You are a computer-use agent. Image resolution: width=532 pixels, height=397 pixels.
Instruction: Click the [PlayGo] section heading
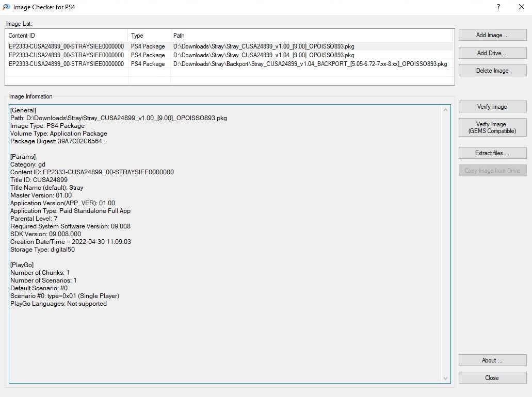click(22, 265)
